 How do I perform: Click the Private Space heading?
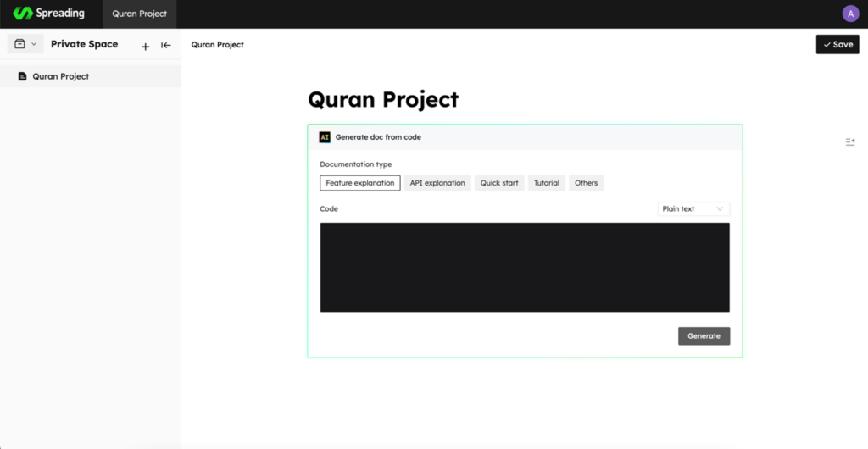[84, 44]
